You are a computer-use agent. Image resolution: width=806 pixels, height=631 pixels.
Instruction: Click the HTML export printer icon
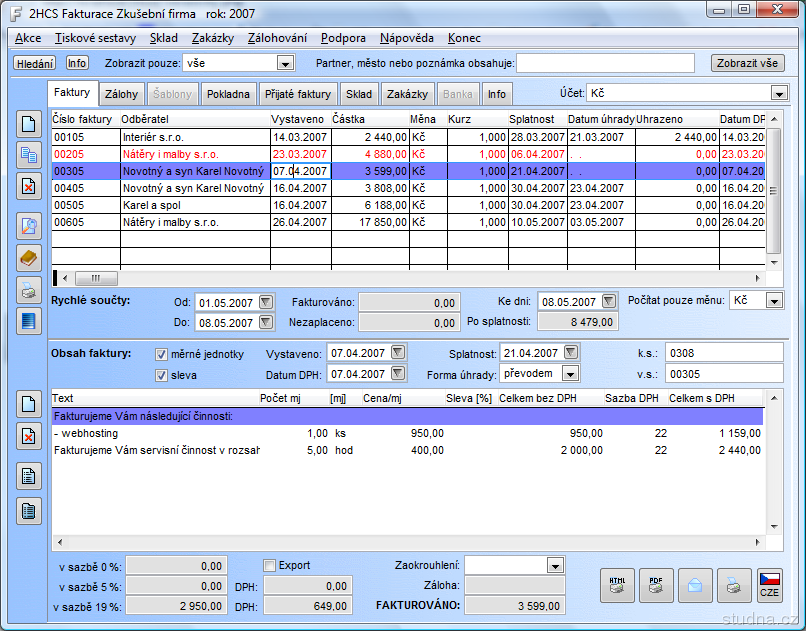[x=618, y=584]
